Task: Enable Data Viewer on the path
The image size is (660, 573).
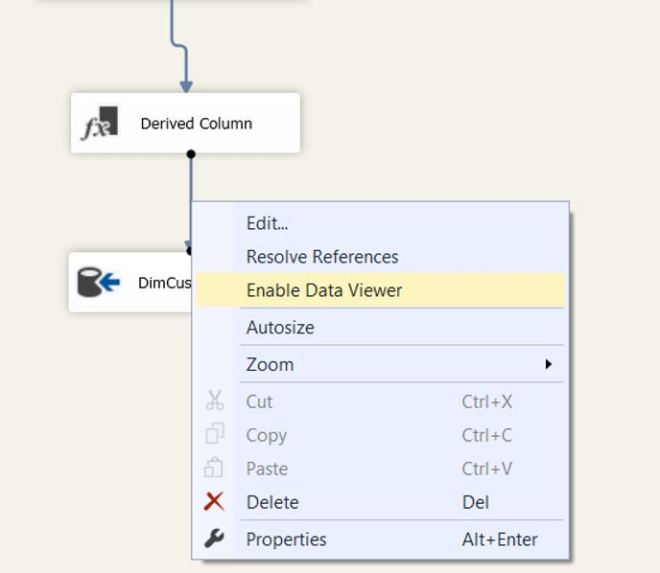Action: tap(324, 291)
